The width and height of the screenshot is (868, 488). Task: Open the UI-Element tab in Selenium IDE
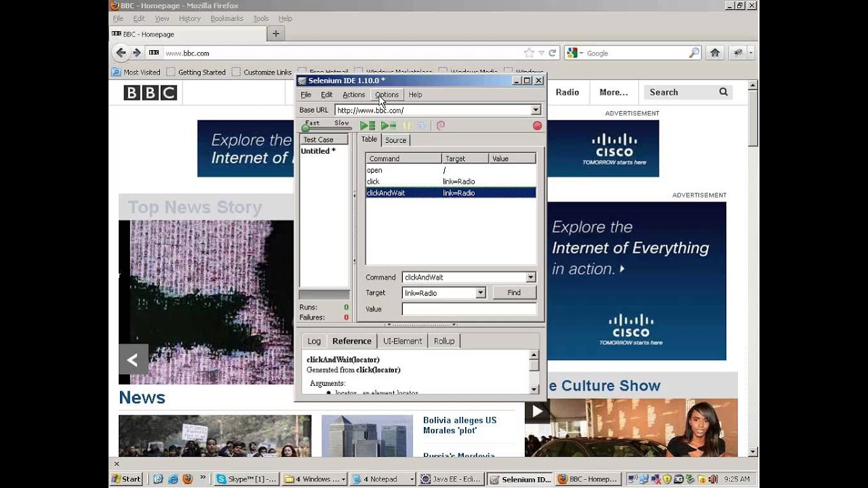click(402, 341)
